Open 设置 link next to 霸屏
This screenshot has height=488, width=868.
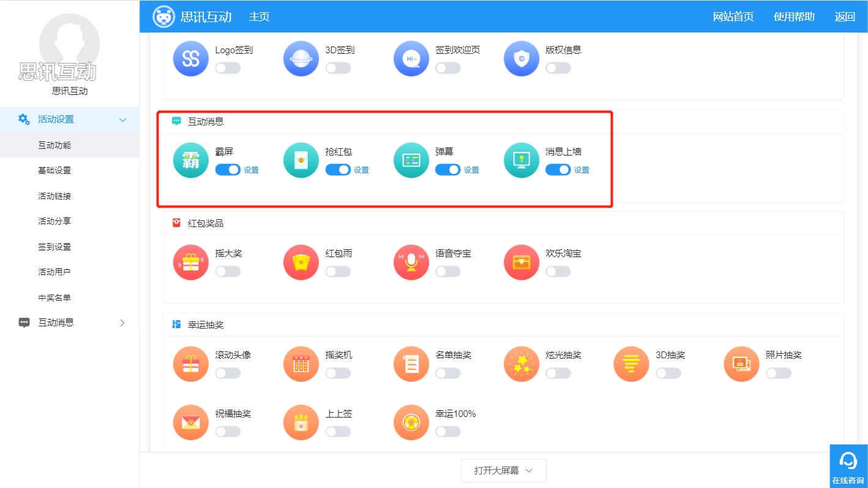click(x=251, y=170)
